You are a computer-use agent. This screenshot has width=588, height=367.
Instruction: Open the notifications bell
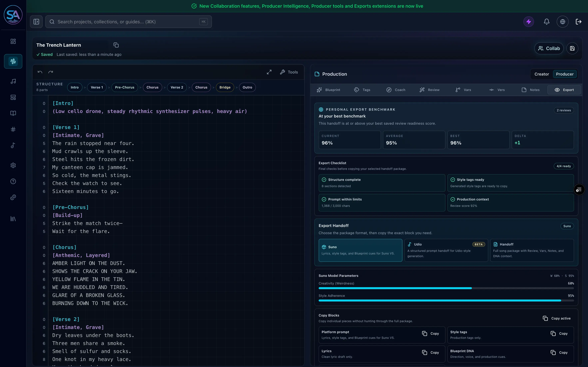coord(547,22)
